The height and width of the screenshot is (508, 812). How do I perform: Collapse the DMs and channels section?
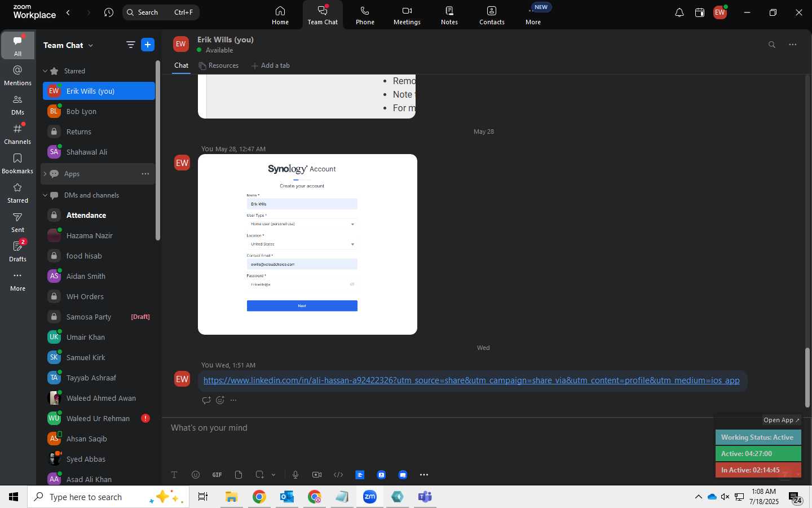(x=45, y=195)
